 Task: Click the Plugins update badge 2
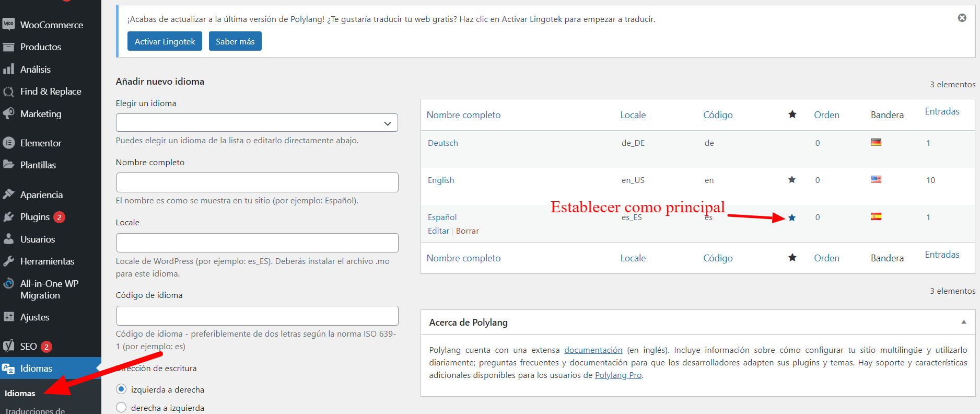pos(60,217)
